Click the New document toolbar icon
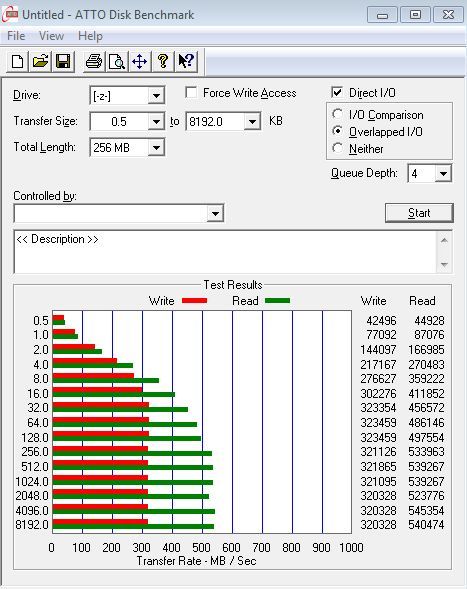The image size is (467, 589). (x=17, y=61)
